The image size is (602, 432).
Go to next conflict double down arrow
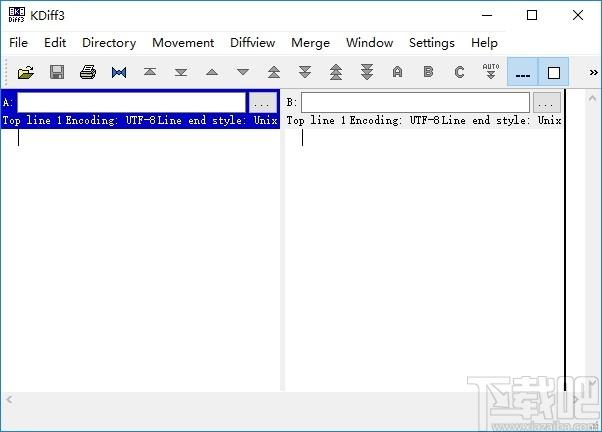(305, 72)
